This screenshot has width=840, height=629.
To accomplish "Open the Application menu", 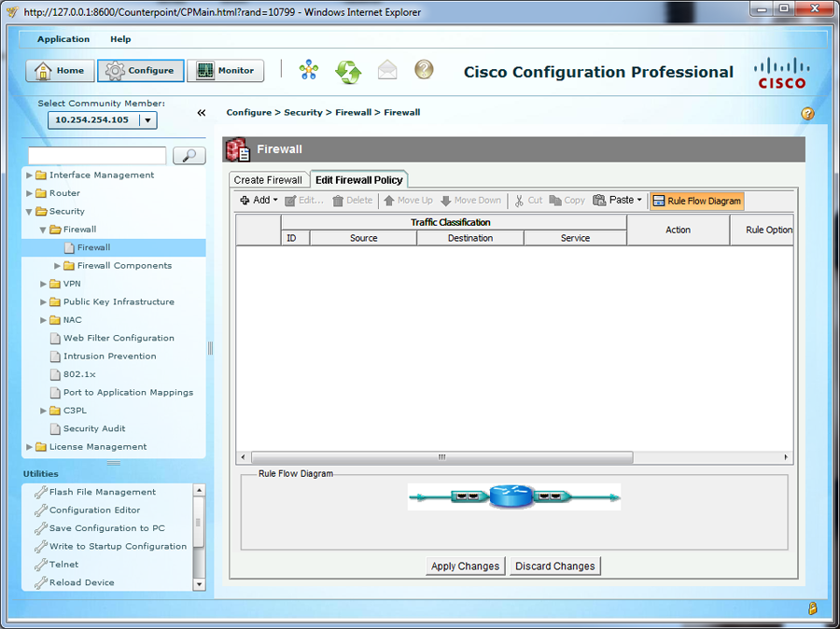I will click(63, 39).
